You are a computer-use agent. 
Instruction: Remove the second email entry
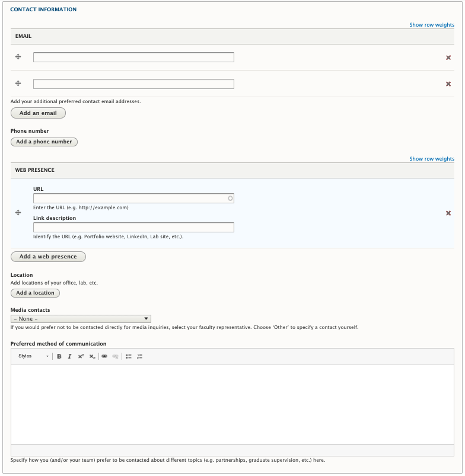coord(449,83)
